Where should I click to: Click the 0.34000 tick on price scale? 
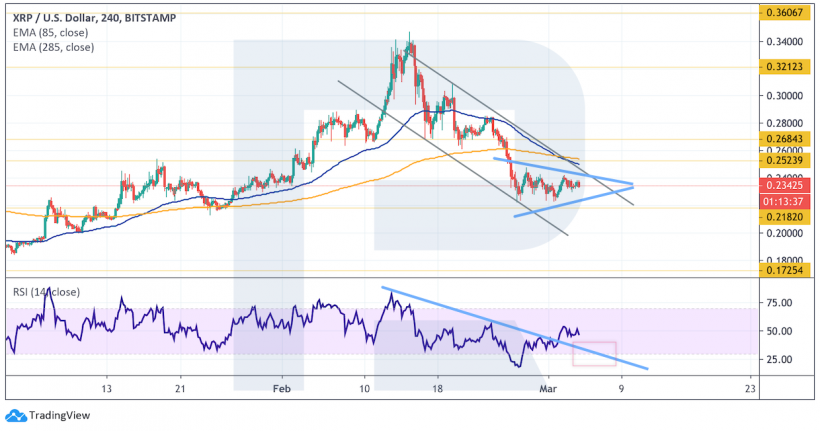tap(782, 42)
